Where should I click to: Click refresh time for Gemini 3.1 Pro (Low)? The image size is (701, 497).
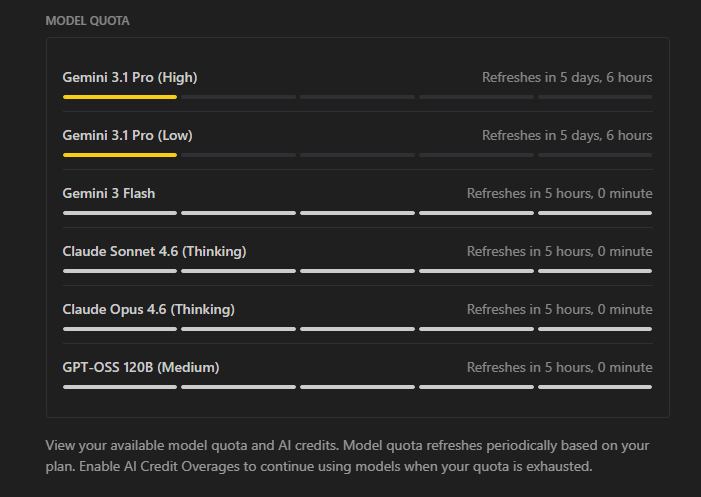(x=567, y=135)
